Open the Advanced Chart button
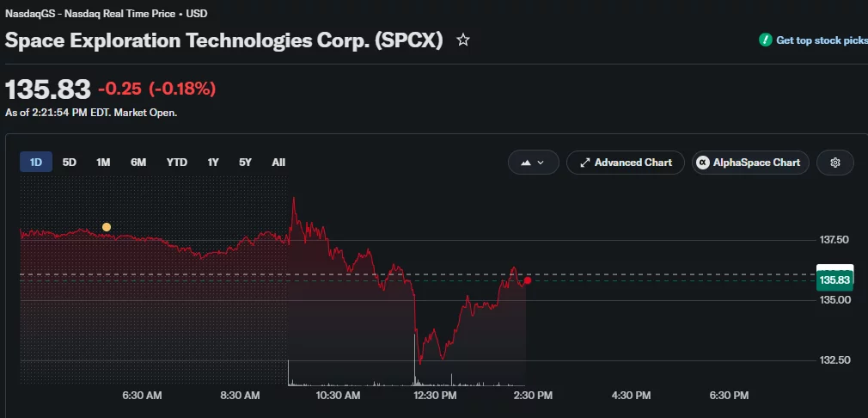 tap(626, 163)
